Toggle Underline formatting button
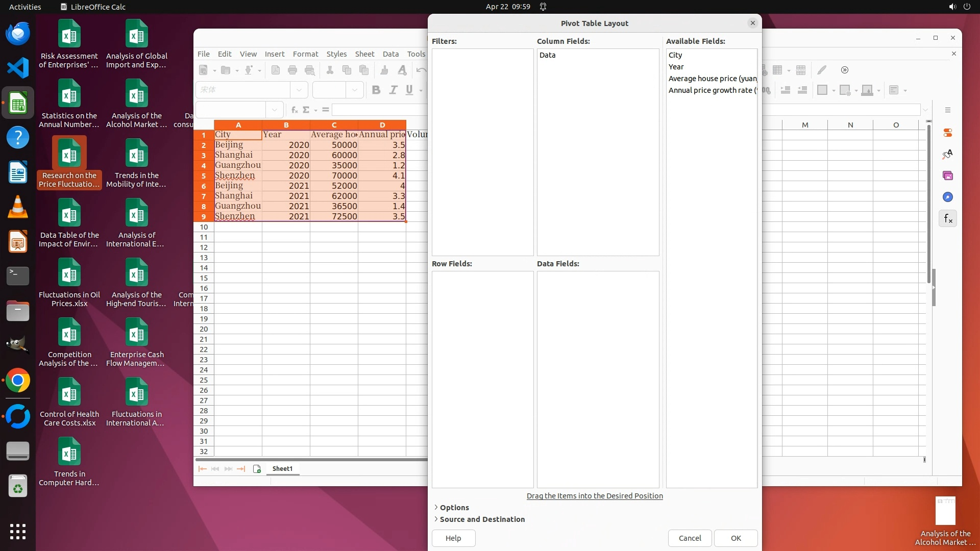The height and width of the screenshot is (551, 980). [x=409, y=90]
